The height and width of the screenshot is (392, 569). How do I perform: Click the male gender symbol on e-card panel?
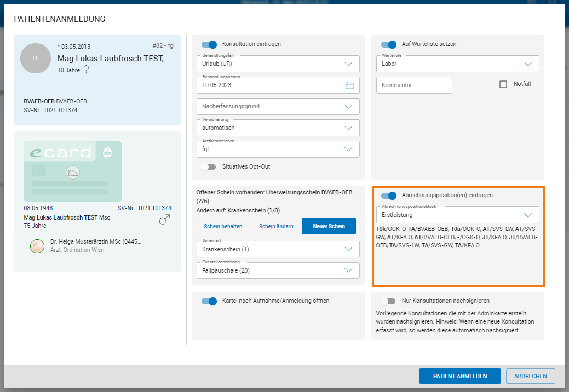point(163,220)
